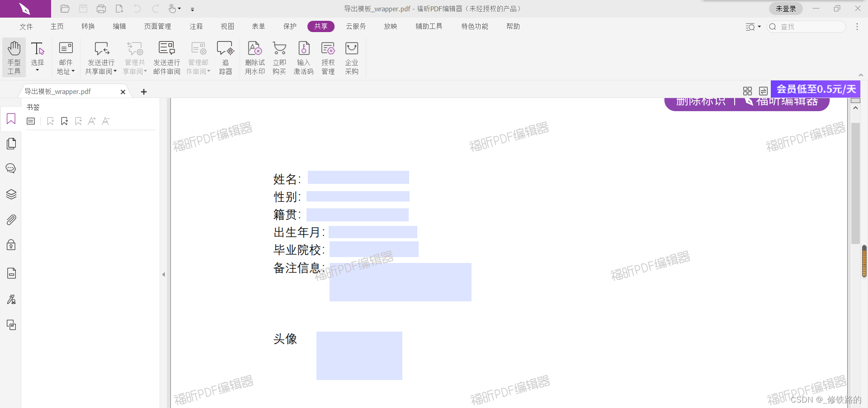
Task: Switch to the 编辑 ribbon tab
Action: pos(119,26)
